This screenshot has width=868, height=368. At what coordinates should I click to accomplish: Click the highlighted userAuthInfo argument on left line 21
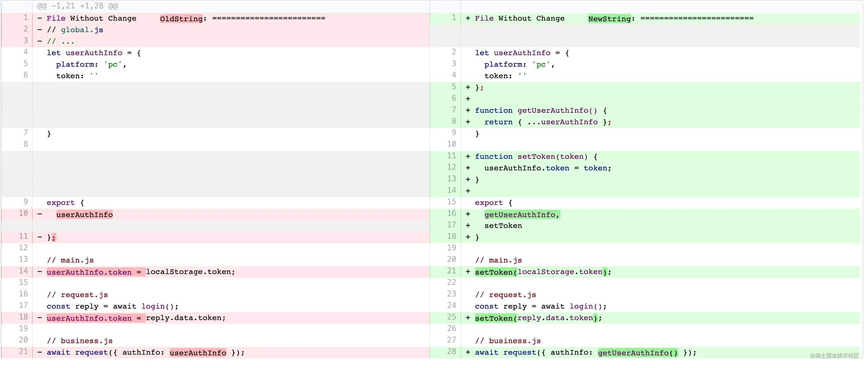click(x=198, y=353)
